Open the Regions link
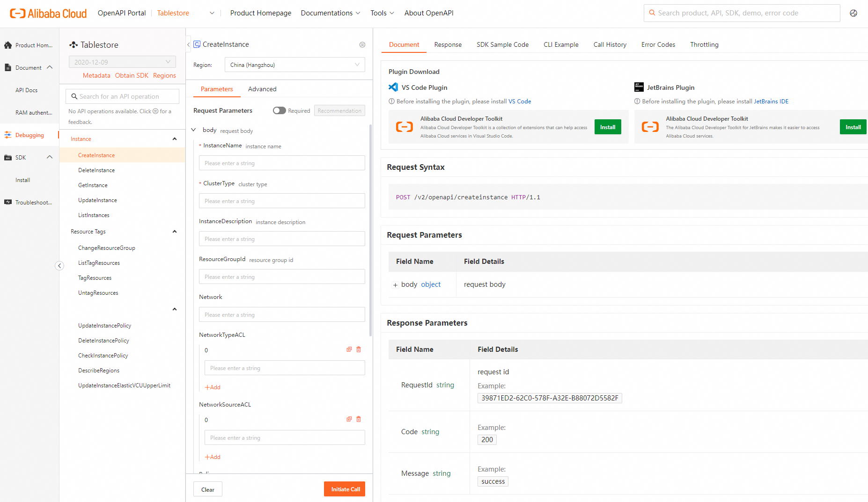 pos(164,75)
